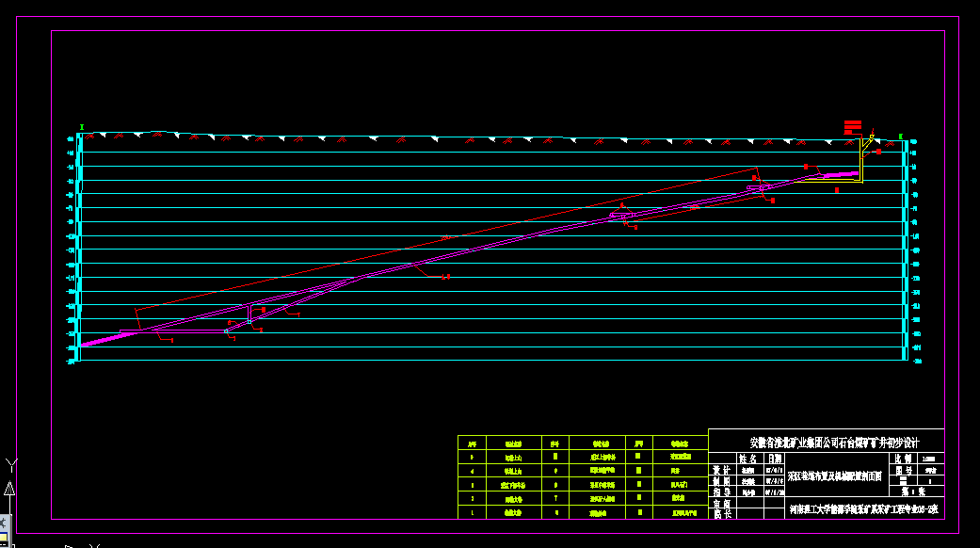Select the '设计' row label
Image resolution: width=980 pixels, height=548 pixels.
(x=721, y=470)
